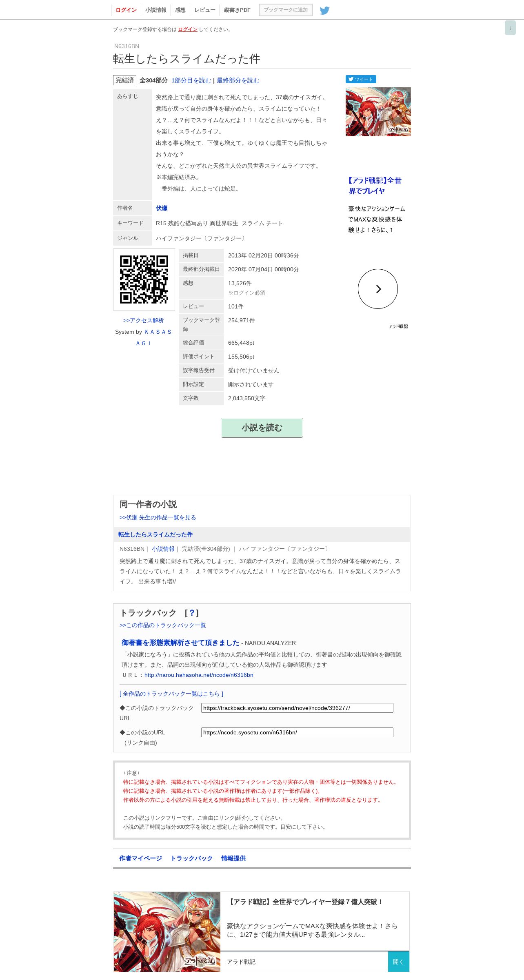Open the 最終部分を読む link
Image resolution: width=524 pixels, height=980 pixels.
pos(238,80)
